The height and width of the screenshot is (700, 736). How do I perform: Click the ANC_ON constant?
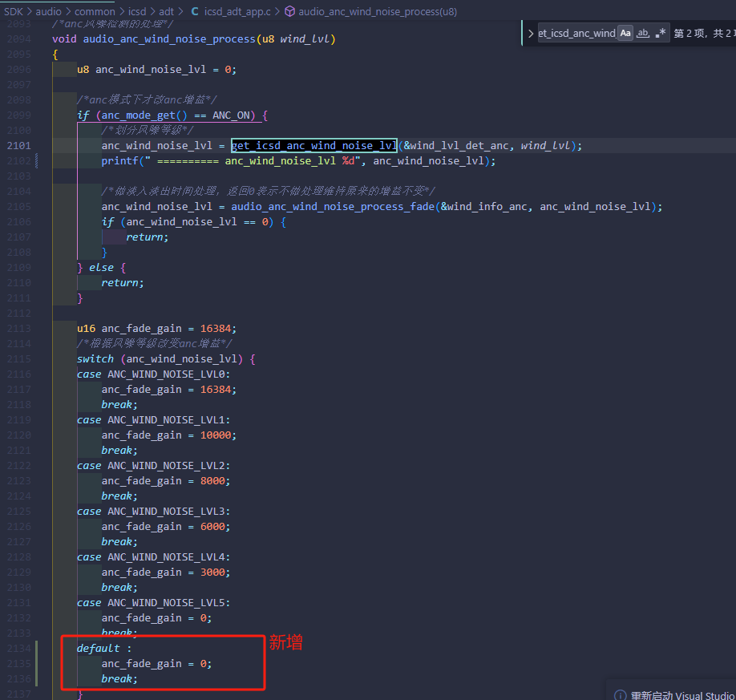pyautogui.click(x=231, y=115)
